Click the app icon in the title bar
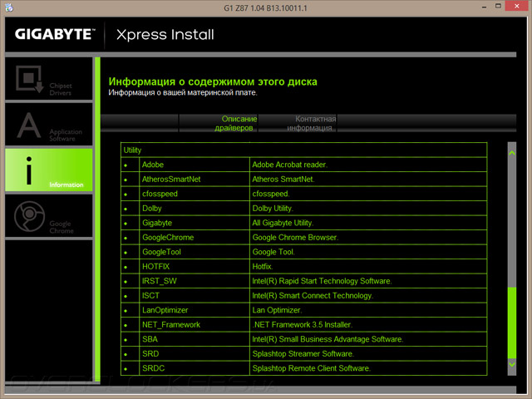The width and height of the screenshot is (532, 399). pos(9,7)
